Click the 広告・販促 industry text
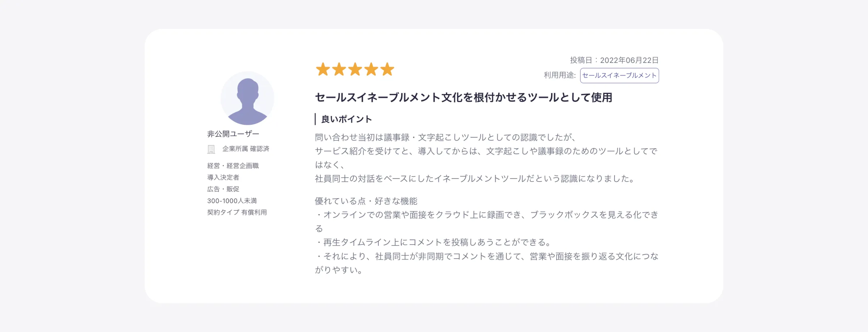868x332 pixels. [x=223, y=189]
